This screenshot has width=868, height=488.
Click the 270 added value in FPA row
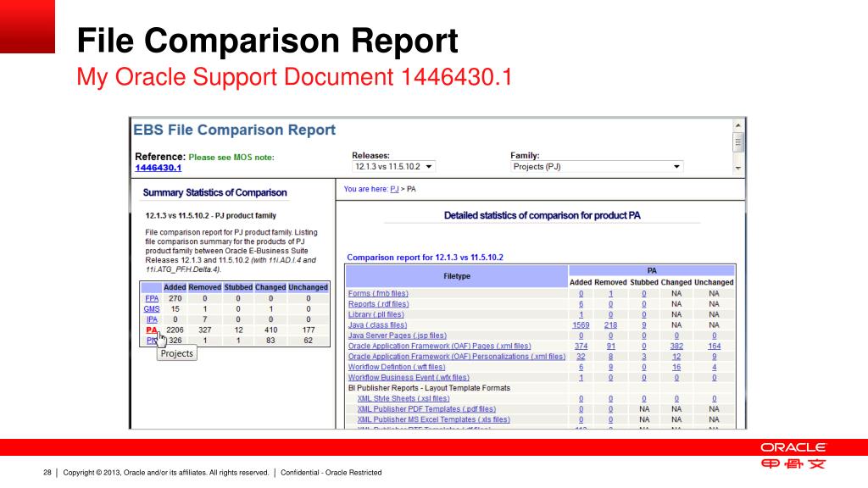pyautogui.click(x=175, y=298)
